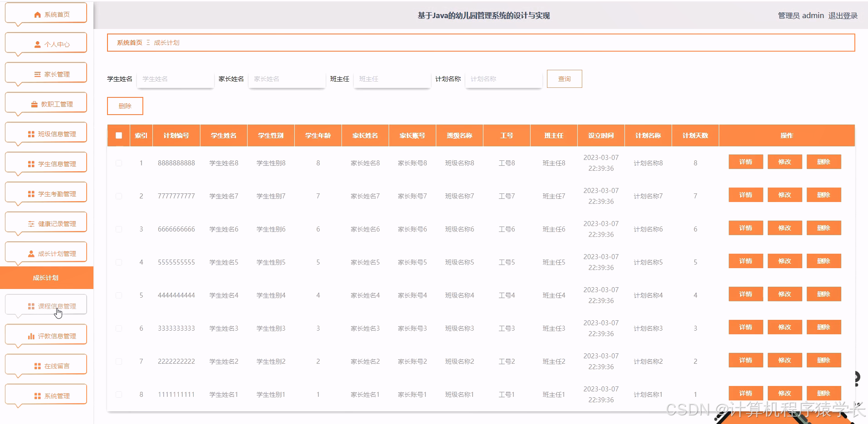
Task: Open 健康记录管理 in the sidebar
Action: tap(46, 223)
